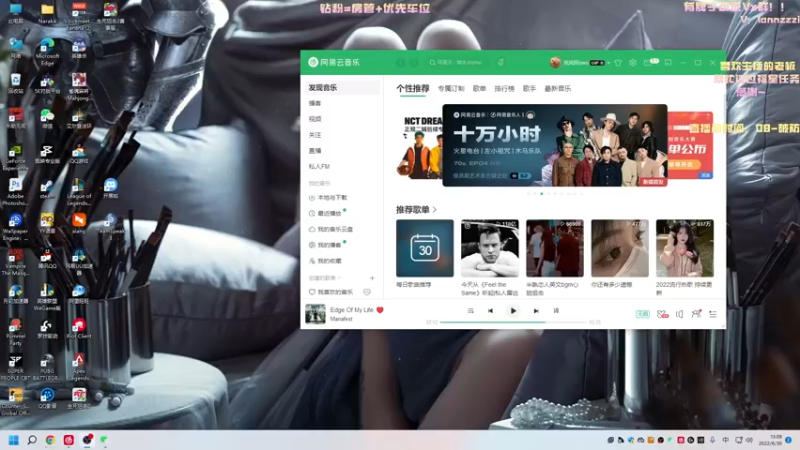This screenshot has width=800, height=450.
Task: Show the red banner on the right
Action: (x=690, y=146)
